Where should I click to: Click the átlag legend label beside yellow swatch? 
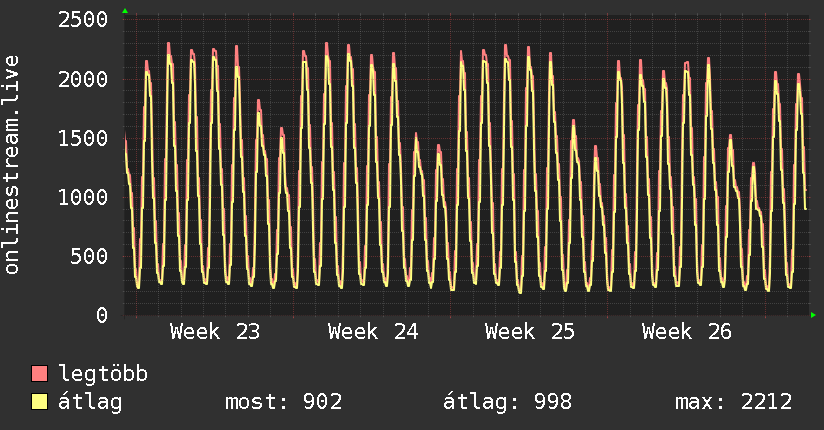pyautogui.click(x=90, y=402)
